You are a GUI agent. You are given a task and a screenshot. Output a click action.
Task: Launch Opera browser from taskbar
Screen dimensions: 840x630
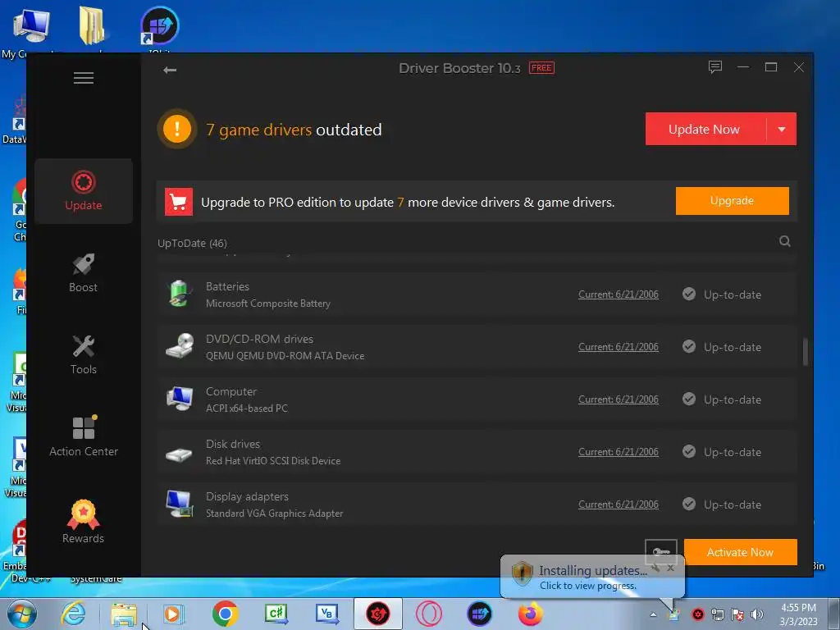coord(429,614)
